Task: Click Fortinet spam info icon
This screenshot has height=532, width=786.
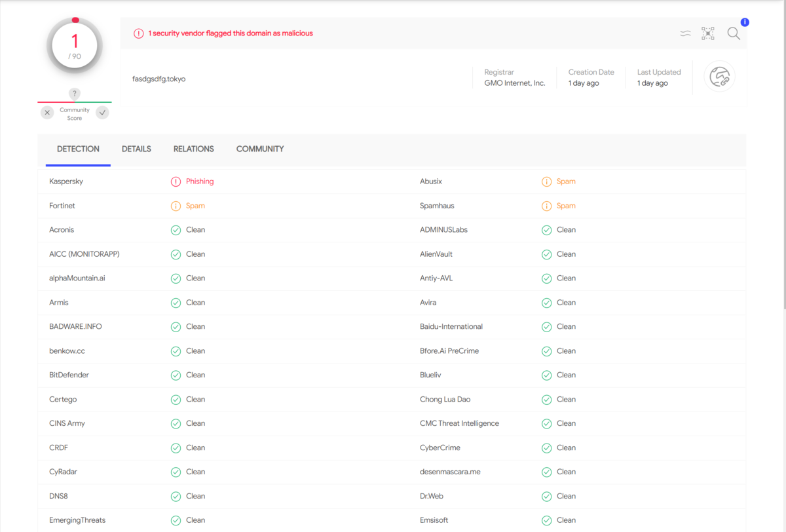Action: [176, 206]
